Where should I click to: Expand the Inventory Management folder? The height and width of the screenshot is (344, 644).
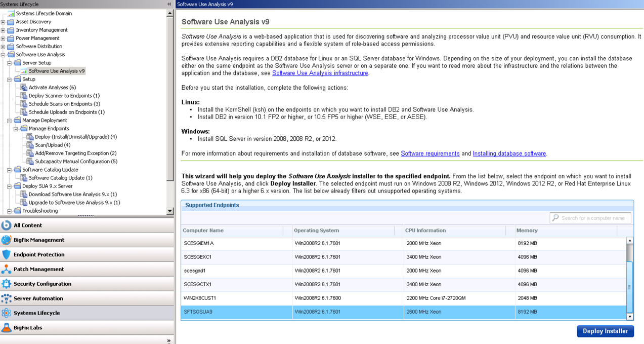click(x=3, y=30)
